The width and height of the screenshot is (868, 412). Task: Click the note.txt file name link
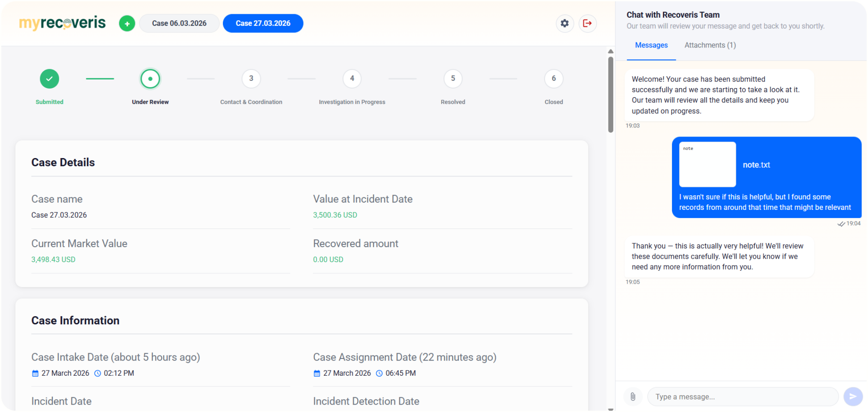tap(756, 165)
